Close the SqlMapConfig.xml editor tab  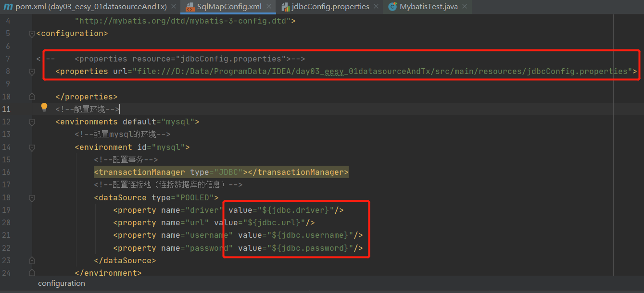[269, 7]
